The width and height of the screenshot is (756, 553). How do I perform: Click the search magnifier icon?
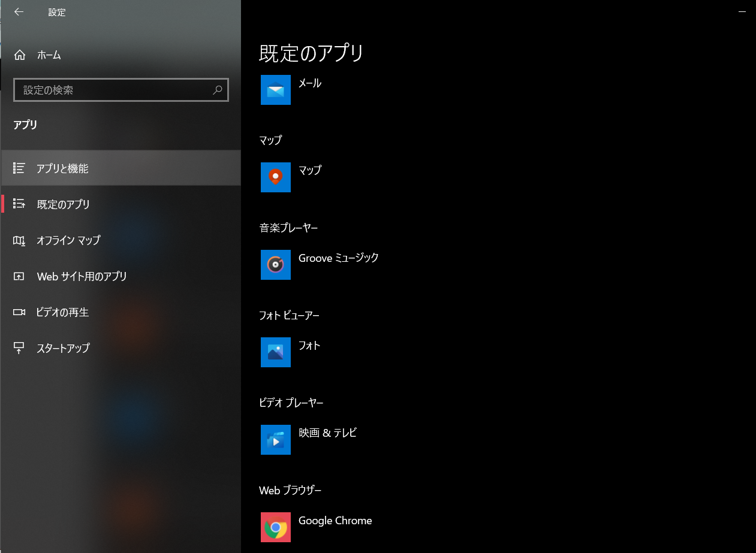pyautogui.click(x=217, y=90)
